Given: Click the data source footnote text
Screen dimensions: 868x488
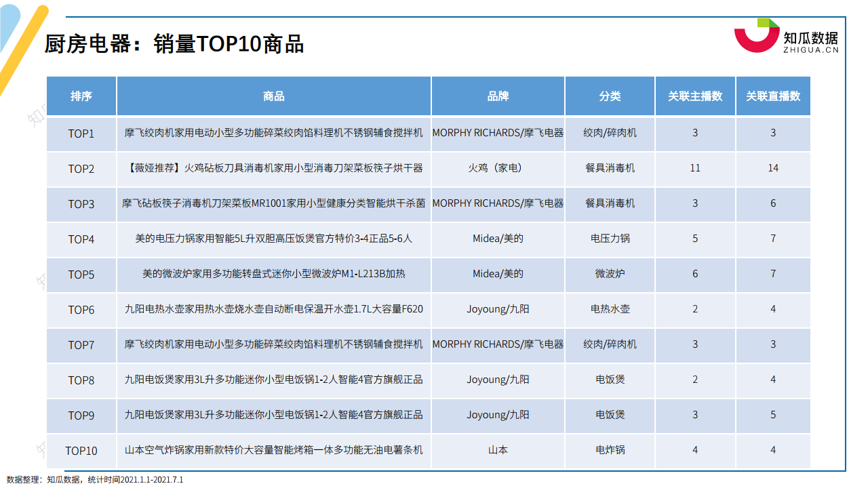Looking at the screenshot, I should 95,480.
